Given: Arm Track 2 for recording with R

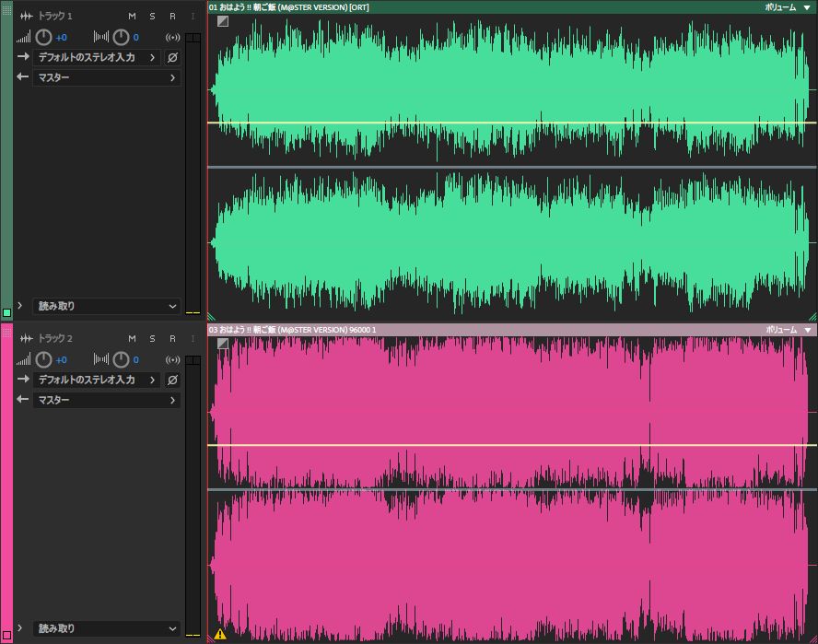Looking at the screenshot, I should tap(172, 339).
